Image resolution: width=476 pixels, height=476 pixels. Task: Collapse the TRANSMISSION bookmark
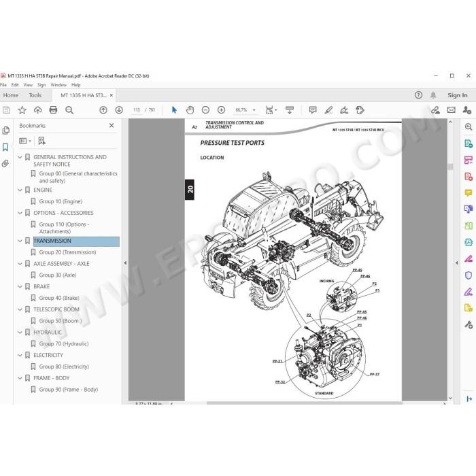coord(20,241)
